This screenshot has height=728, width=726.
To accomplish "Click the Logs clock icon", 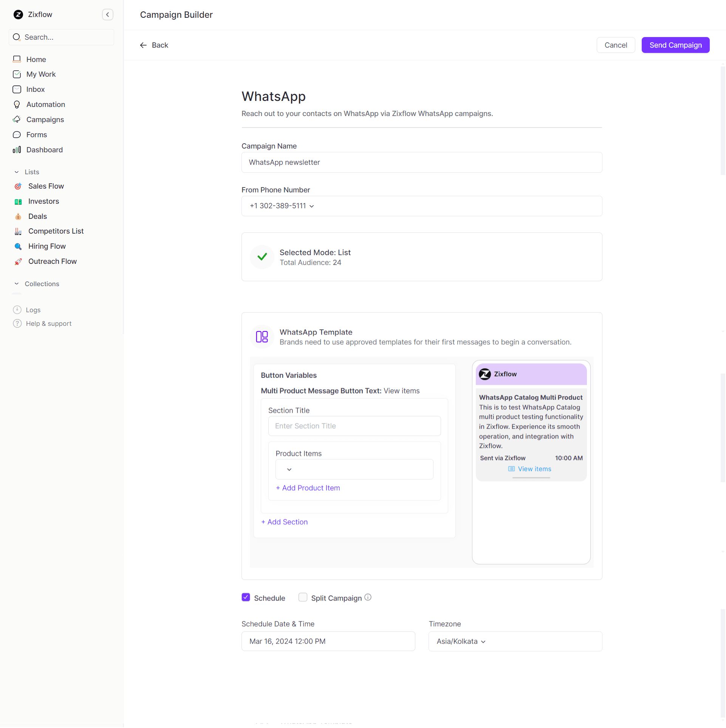I will tap(17, 310).
